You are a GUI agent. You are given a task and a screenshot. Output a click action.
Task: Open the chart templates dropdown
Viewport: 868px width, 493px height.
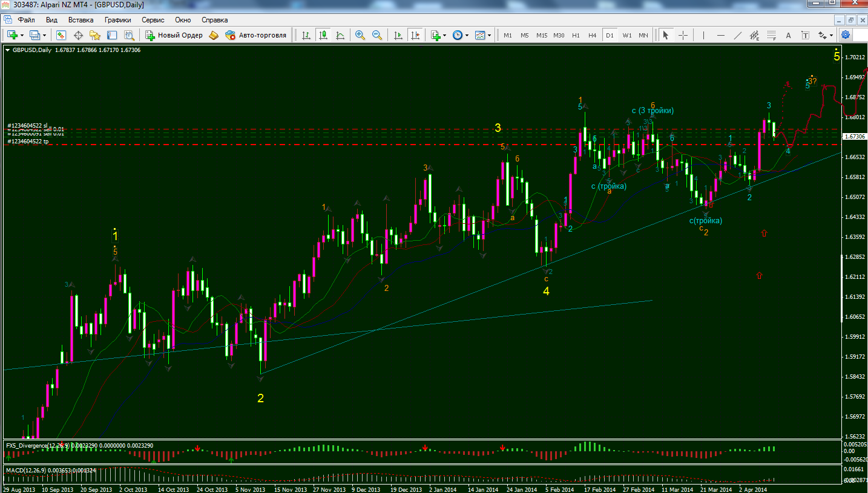(x=489, y=35)
